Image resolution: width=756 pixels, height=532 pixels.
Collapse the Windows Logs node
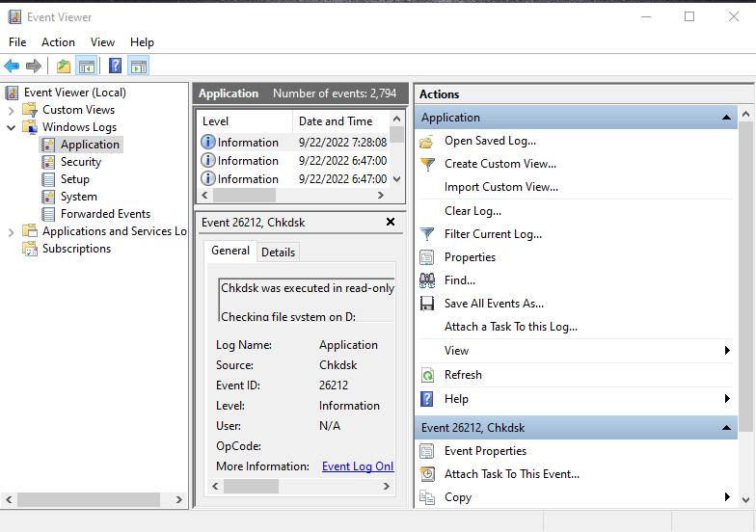(x=12, y=127)
